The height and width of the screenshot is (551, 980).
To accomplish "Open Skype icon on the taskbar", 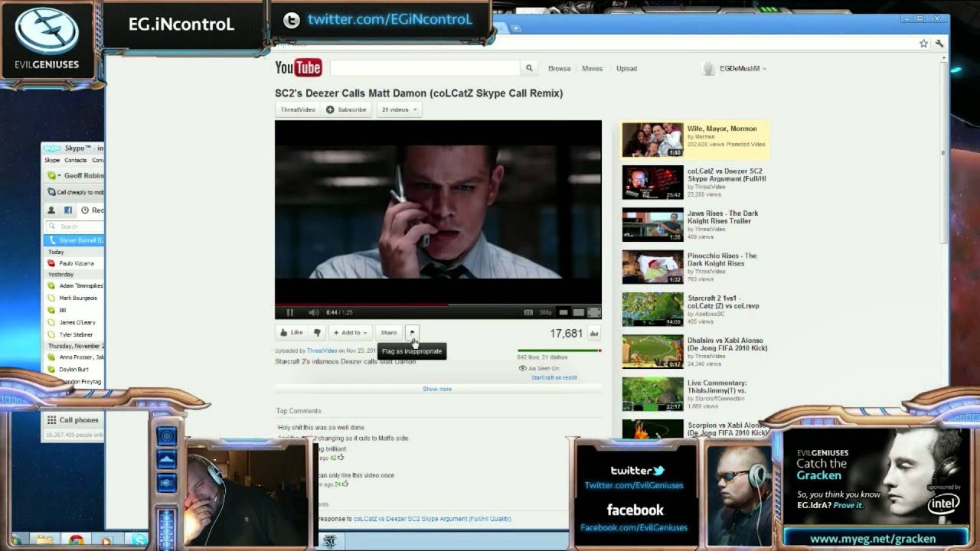I will click(x=139, y=540).
